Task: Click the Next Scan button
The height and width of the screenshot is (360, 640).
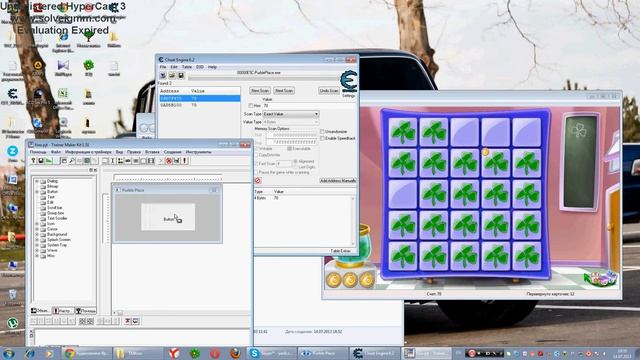Action: point(284,91)
